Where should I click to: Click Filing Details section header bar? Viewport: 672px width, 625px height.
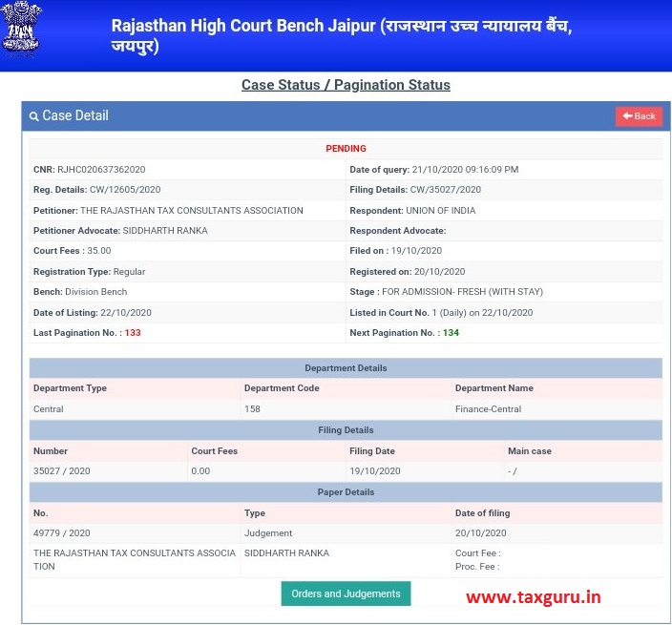(346, 430)
